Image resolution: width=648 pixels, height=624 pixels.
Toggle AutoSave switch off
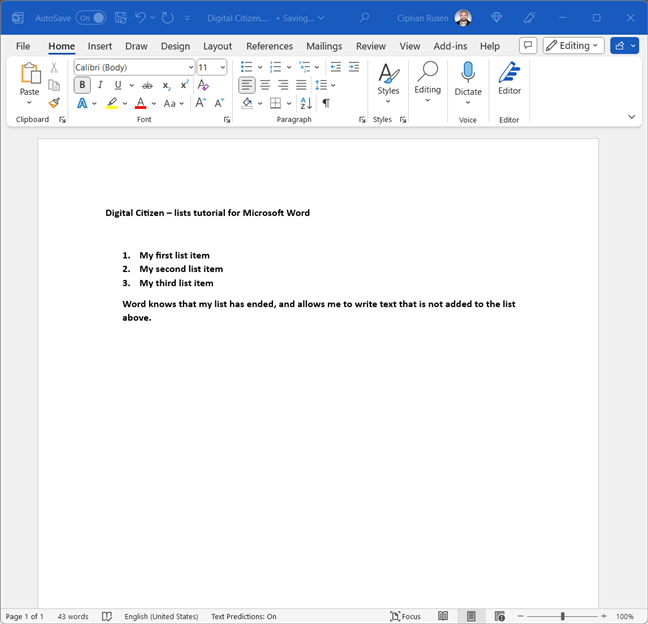point(91,18)
